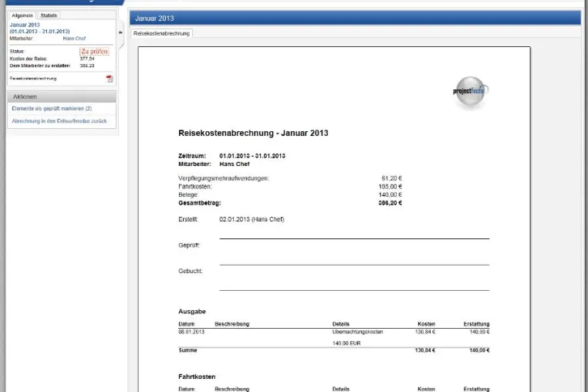Screen dimensions: 588x392
Task: Click the Gesamtbetrag total amount
Action: tap(390, 203)
